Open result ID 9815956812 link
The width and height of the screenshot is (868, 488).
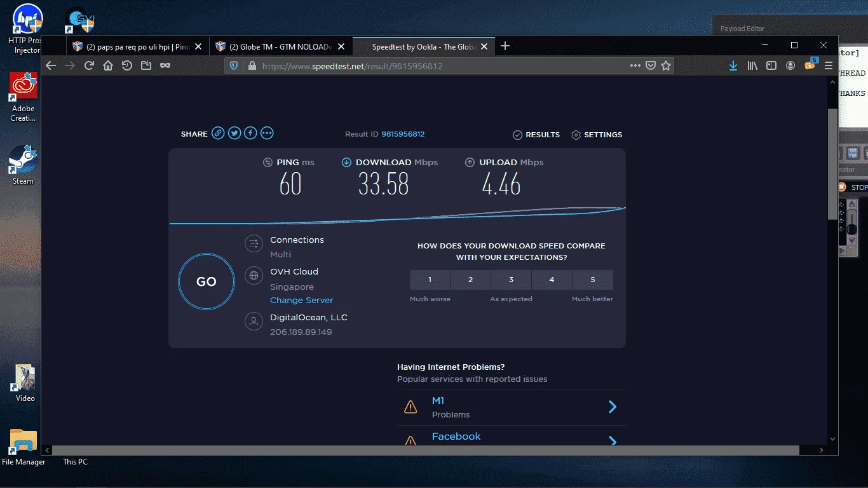coord(403,134)
